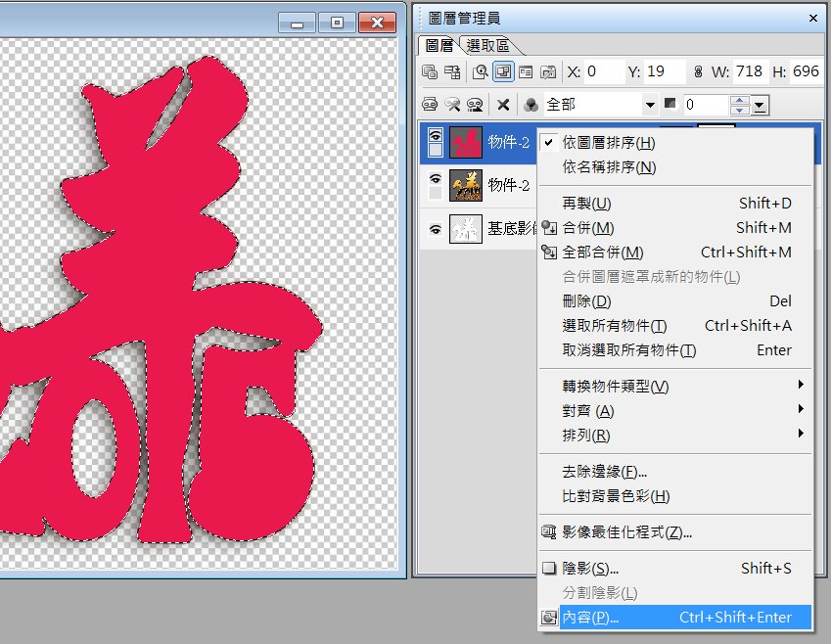Toggle the highlighted thumbnail view icon

[x=503, y=71]
